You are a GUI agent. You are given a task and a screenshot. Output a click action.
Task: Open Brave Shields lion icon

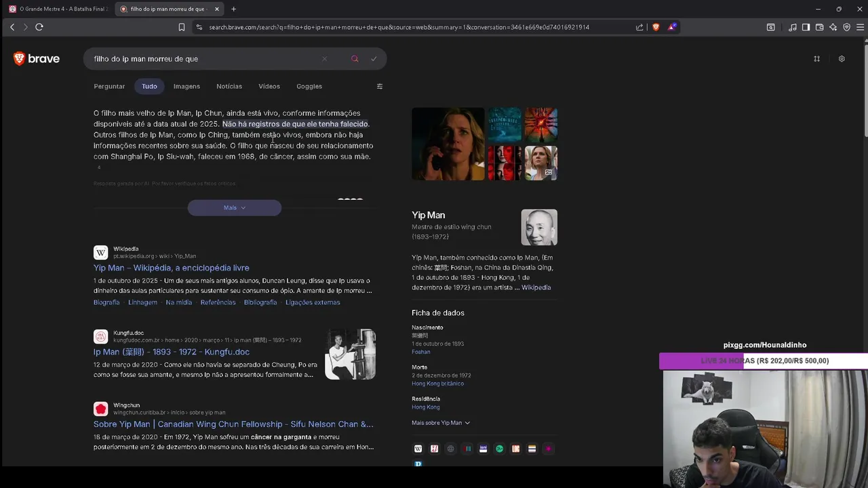(x=656, y=27)
